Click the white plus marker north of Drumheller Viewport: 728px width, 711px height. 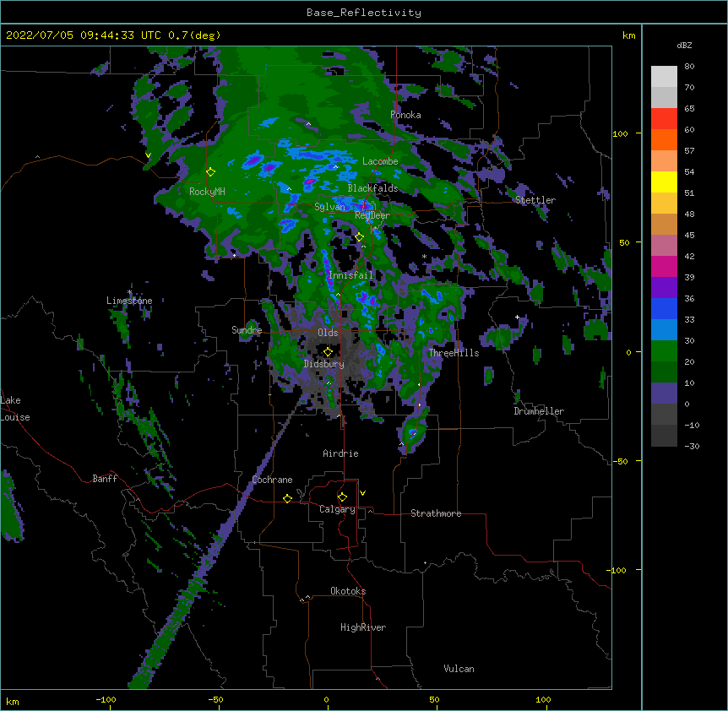click(517, 317)
